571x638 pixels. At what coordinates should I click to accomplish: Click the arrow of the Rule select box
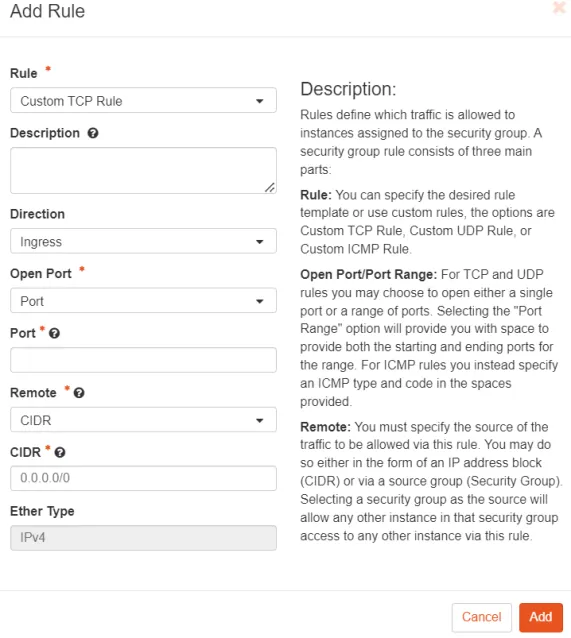pos(260,101)
